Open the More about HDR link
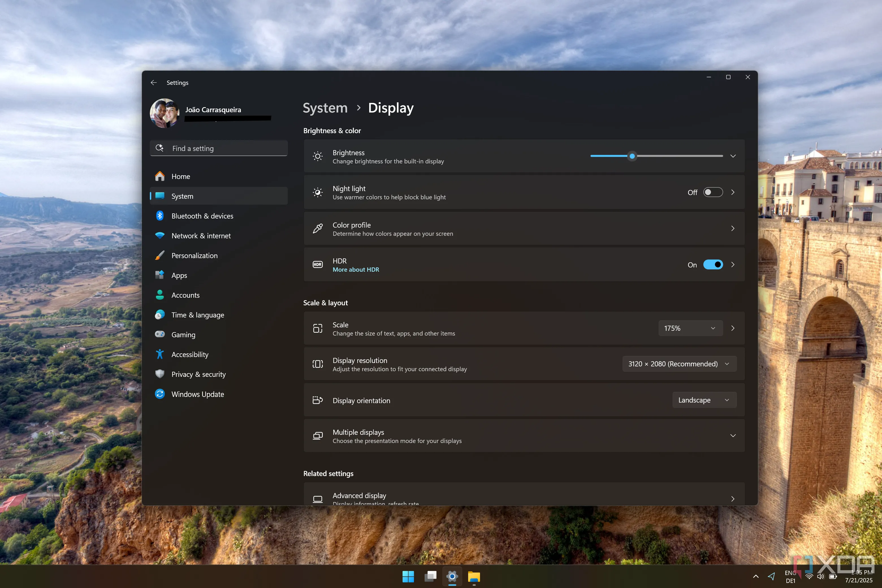 click(x=356, y=269)
